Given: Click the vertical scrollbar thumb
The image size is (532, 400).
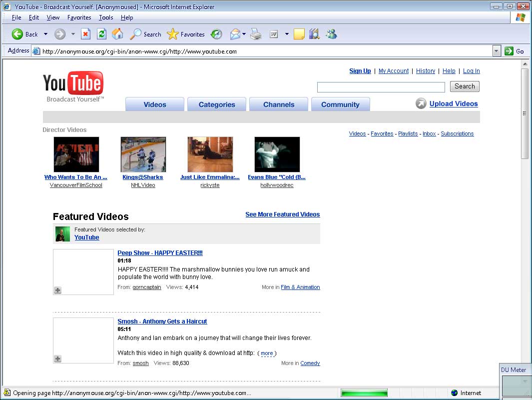Looking at the screenshot, I should [525, 113].
